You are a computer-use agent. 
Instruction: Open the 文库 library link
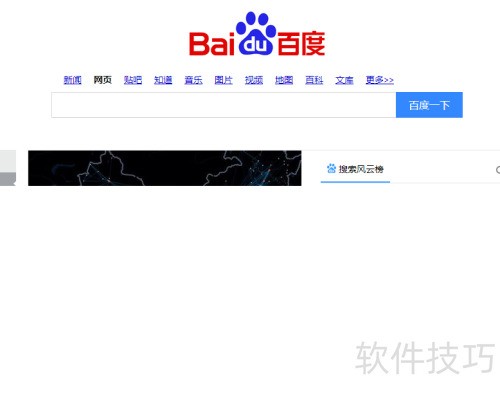click(x=344, y=80)
